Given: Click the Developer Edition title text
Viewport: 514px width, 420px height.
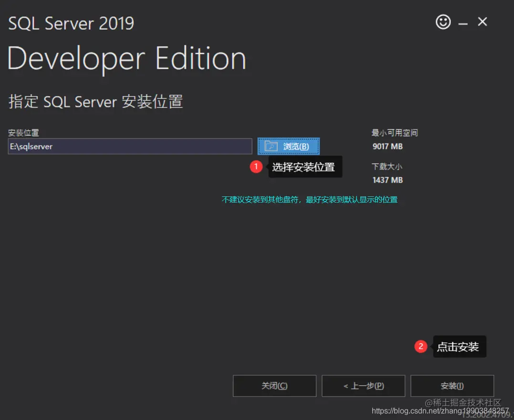Looking at the screenshot, I should [x=126, y=59].
